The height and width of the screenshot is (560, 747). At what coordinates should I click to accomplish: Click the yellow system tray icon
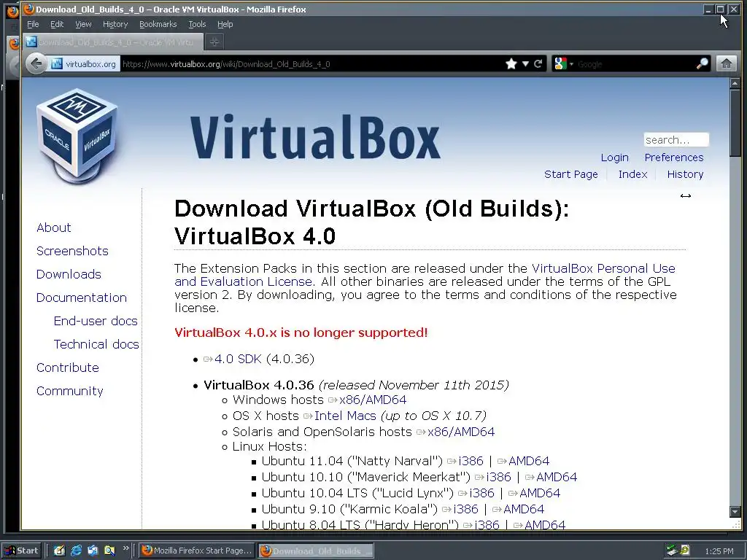coord(685,550)
